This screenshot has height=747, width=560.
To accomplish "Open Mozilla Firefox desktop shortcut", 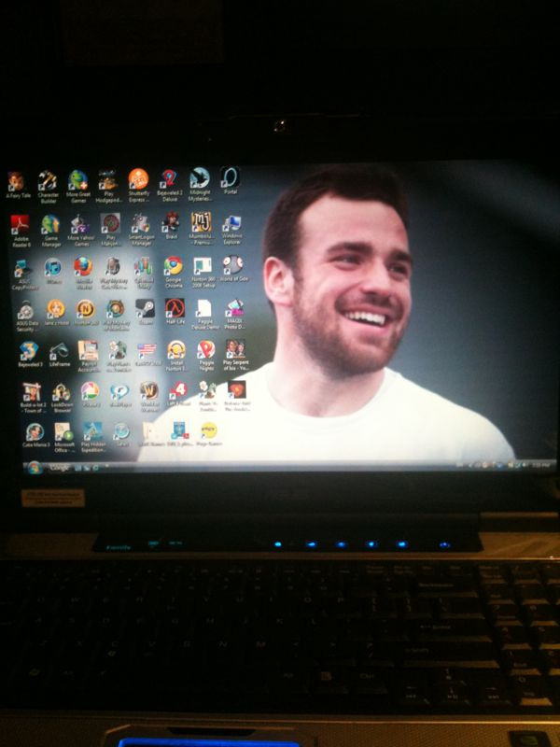I will pyautogui.click(x=82, y=267).
